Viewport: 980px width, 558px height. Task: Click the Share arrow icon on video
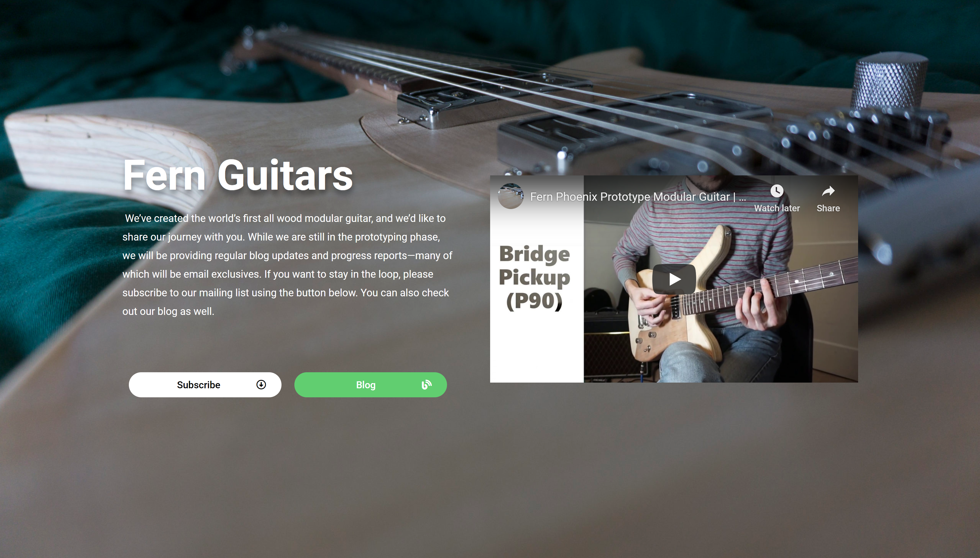coord(828,191)
